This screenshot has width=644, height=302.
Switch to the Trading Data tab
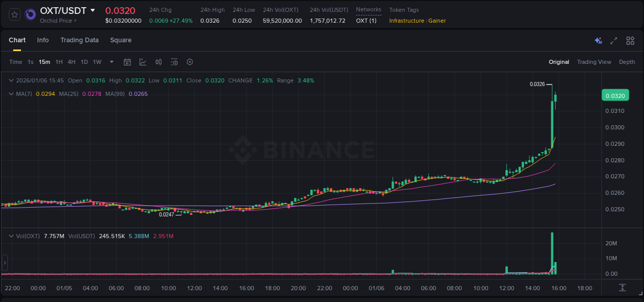coord(79,40)
